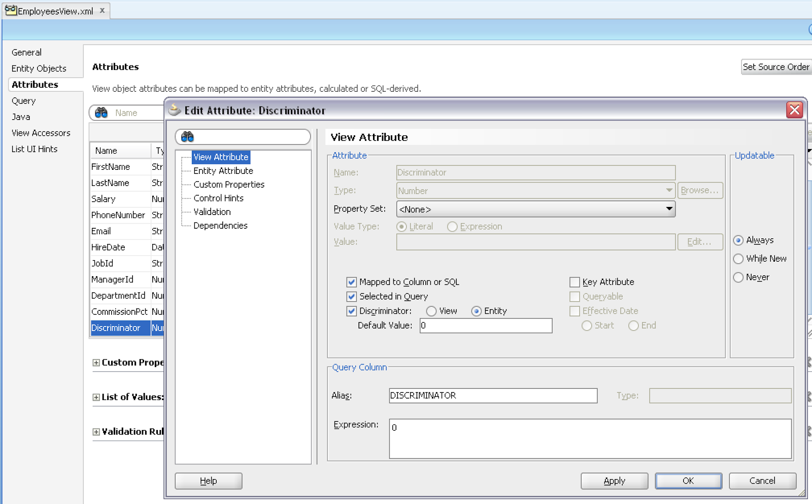Select the EmployeesView.xml editor tab
812x504 pixels.
55,11
